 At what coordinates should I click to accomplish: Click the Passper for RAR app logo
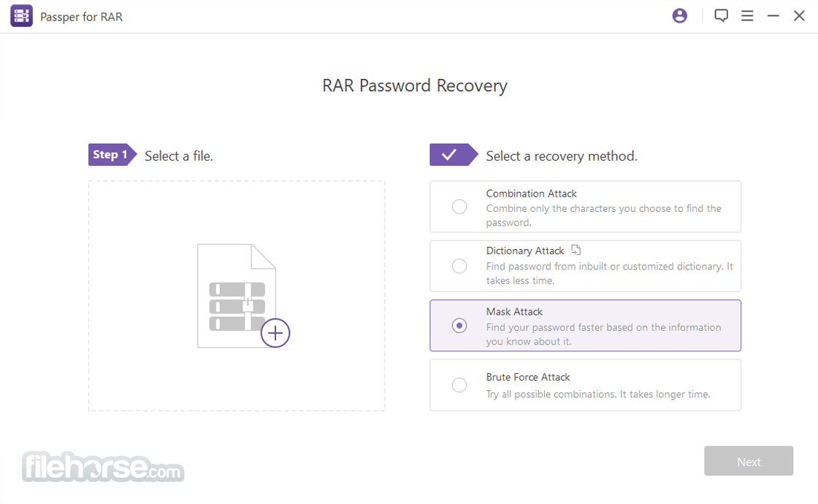[x=21, y=16]
